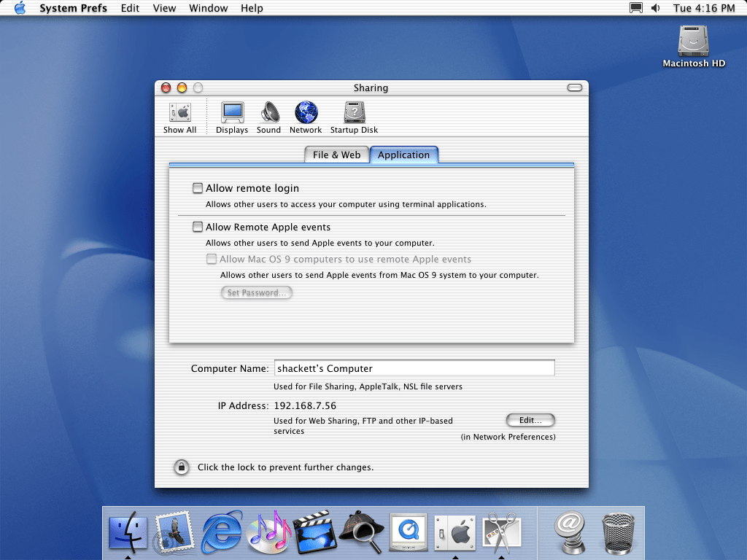Select the Application tab
The width and height of the screenshot is (747, 560).
[x=403, y=155]
